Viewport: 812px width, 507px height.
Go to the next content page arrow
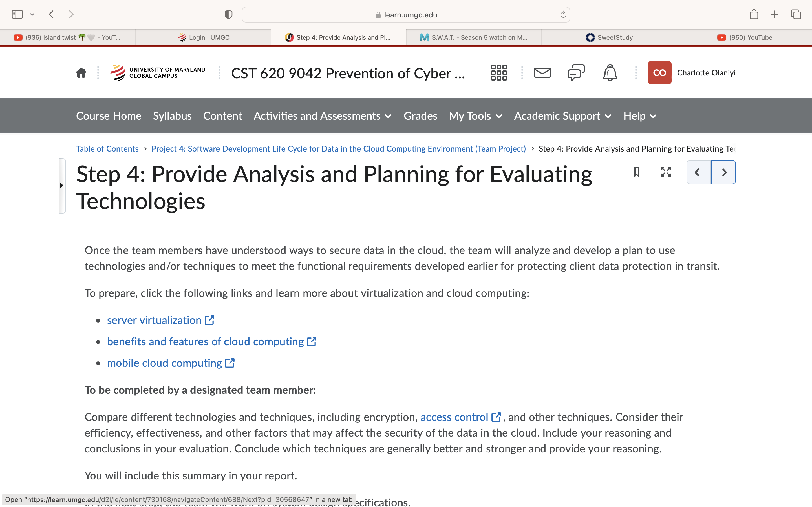[x=724, y=172]
